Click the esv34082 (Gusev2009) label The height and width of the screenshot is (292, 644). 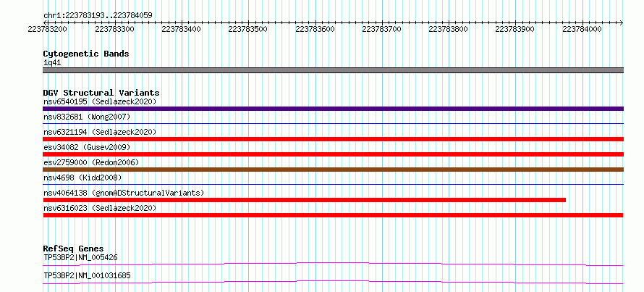tap(87, 147)
